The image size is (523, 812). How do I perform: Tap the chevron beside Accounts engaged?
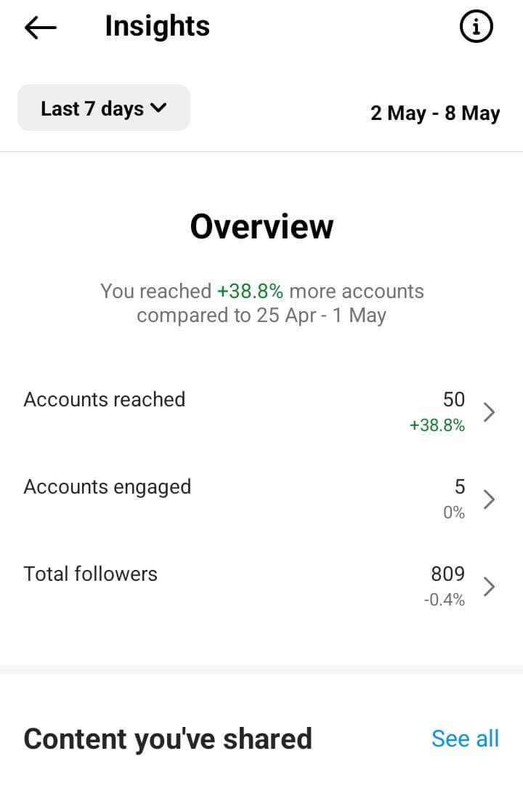tap(489, 499)
